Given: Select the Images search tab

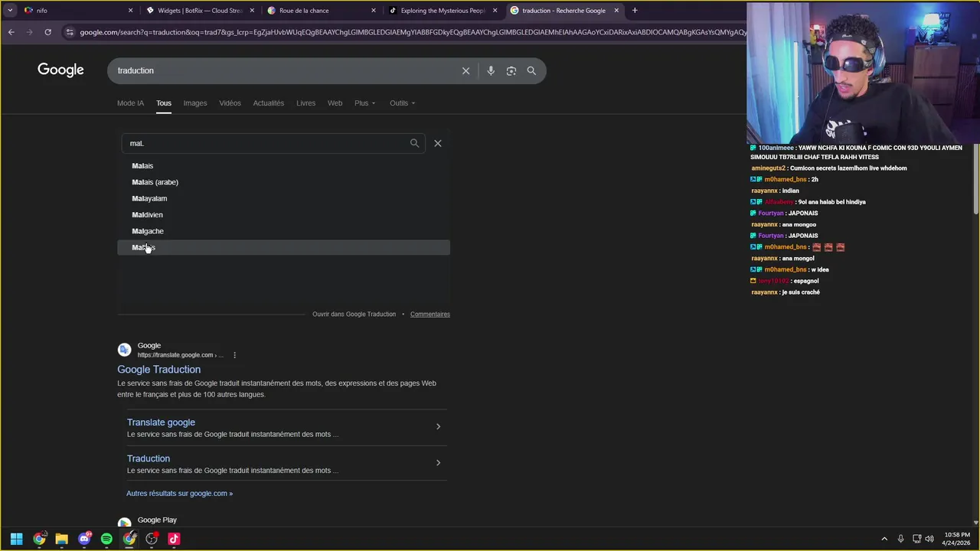Looking at the screenshot, I should tap(194, 103).
